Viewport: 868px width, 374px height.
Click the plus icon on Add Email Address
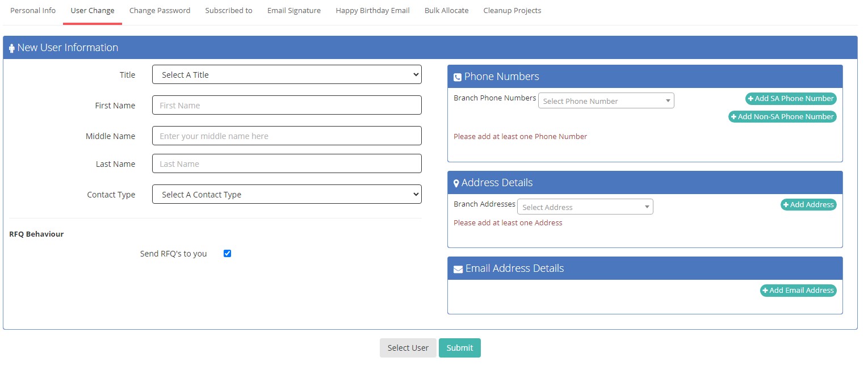point(765,291)
